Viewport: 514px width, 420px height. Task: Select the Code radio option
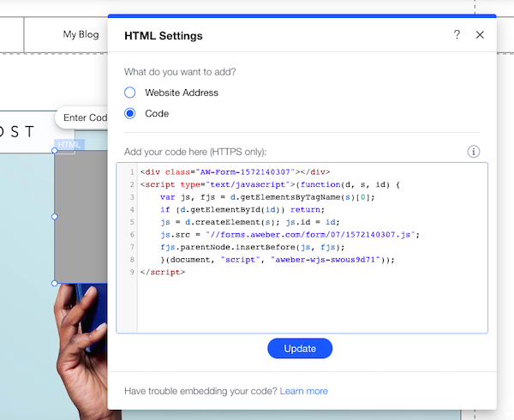(130, 113)
